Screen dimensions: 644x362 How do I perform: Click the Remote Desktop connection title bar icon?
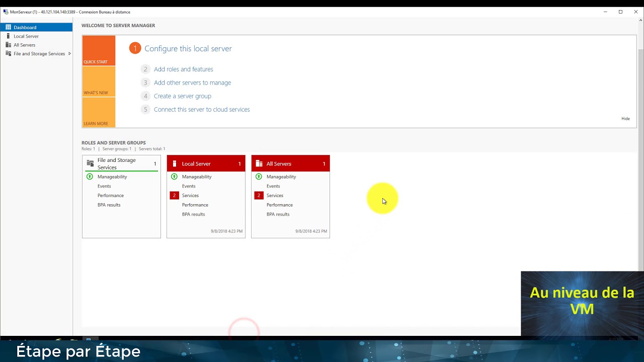pos(6,12)
